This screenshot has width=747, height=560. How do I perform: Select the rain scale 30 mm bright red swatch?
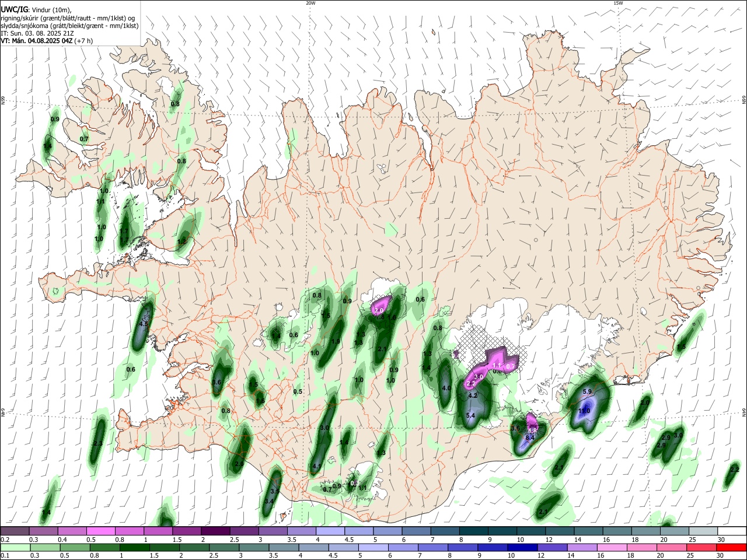tap(731, 547)
